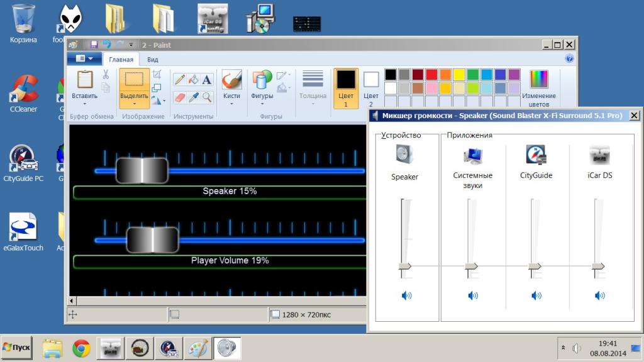Viewport: 644px width, 362px height.
Task: Pick the Eraser tool
Action: coord(180,97)
